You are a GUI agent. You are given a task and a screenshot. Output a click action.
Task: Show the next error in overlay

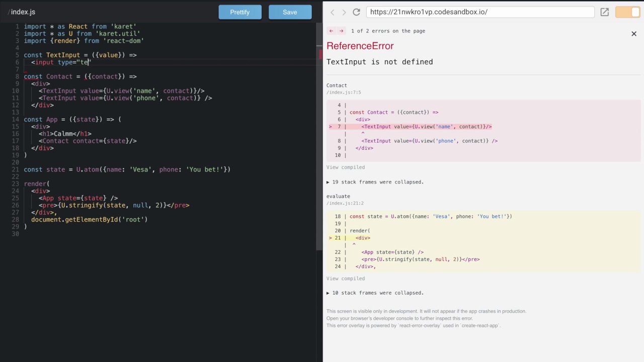(341, 31)
